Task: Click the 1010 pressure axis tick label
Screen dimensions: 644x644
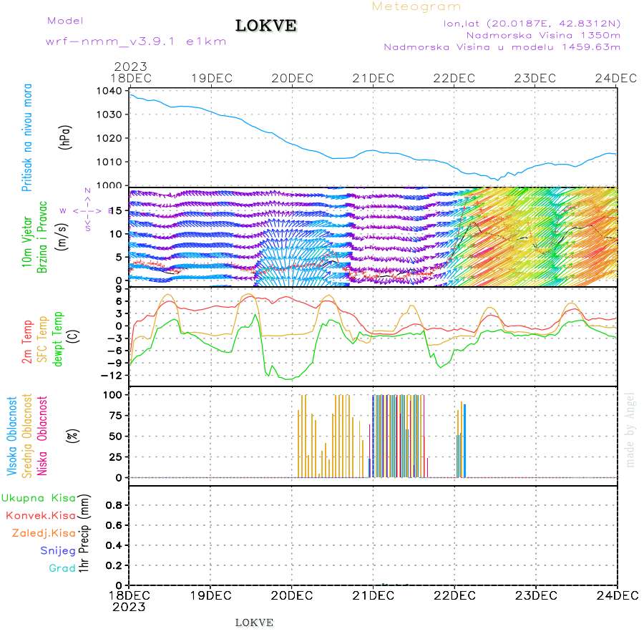Action: 109,162
